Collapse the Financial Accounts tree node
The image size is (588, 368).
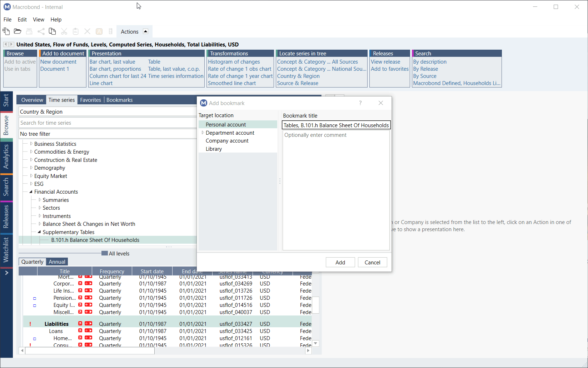[x=31, y=192]
